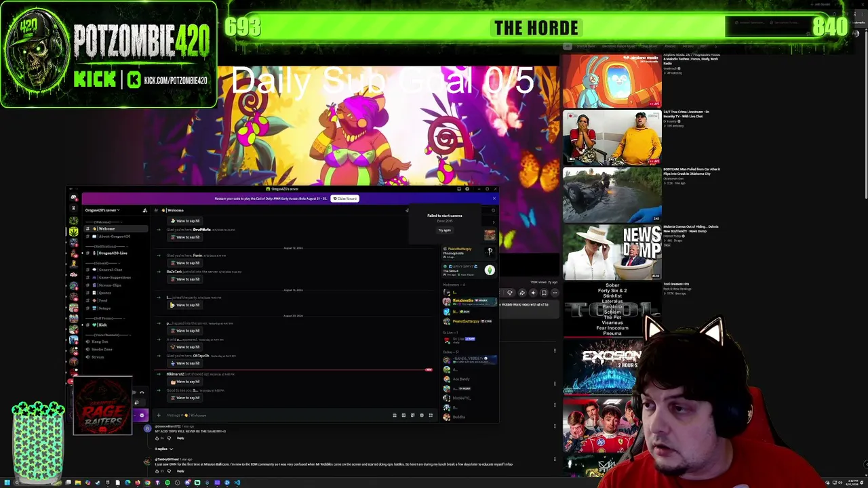Screen dimensions: 868x488
Task: Open the airplane mode live radio thumbnail
Action: click(x=612, y=80)
